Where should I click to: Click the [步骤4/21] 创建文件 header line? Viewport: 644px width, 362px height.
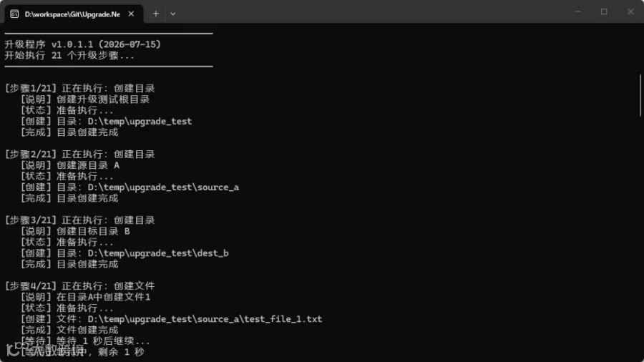coord(79,286)
